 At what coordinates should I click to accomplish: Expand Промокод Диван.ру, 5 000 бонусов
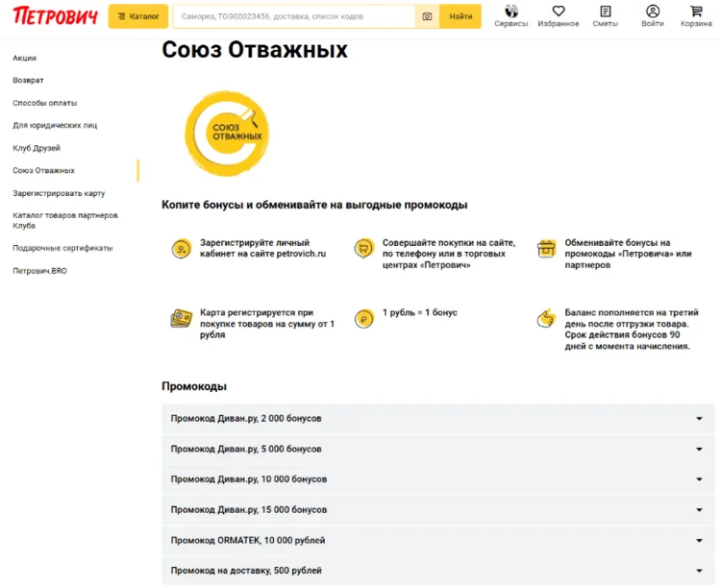438,449
